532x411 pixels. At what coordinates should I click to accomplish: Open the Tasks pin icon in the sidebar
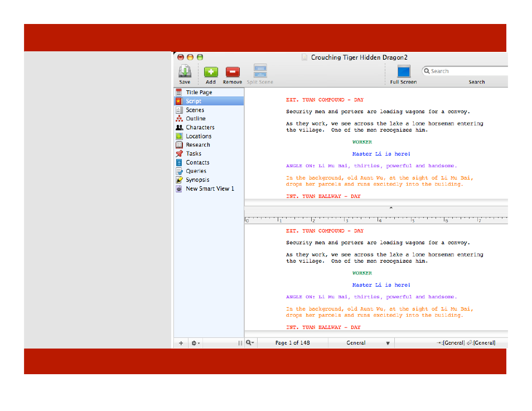point(179,153)
